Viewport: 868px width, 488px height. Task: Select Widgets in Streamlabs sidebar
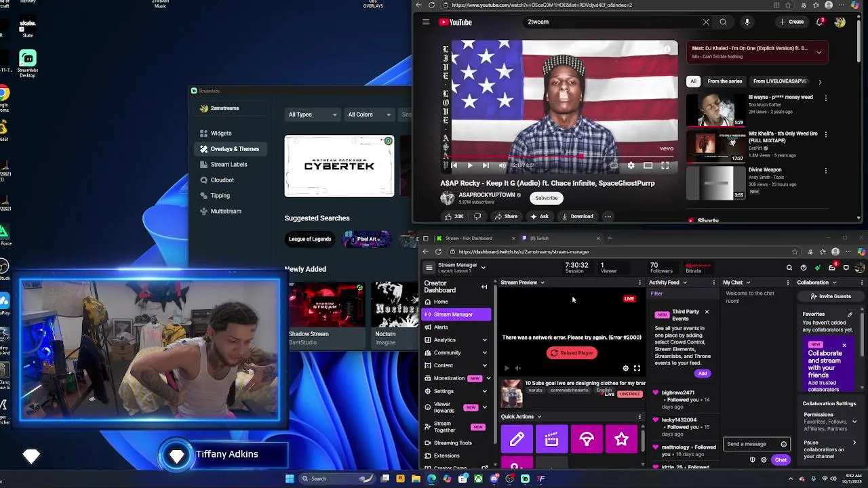pyautogui.click(x=221, y=134)
